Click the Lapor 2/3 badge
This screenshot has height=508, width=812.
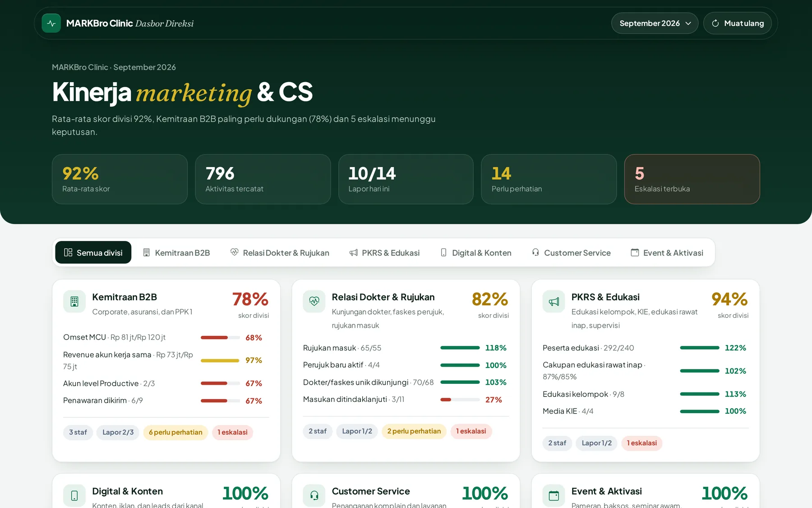click(118, 432)
